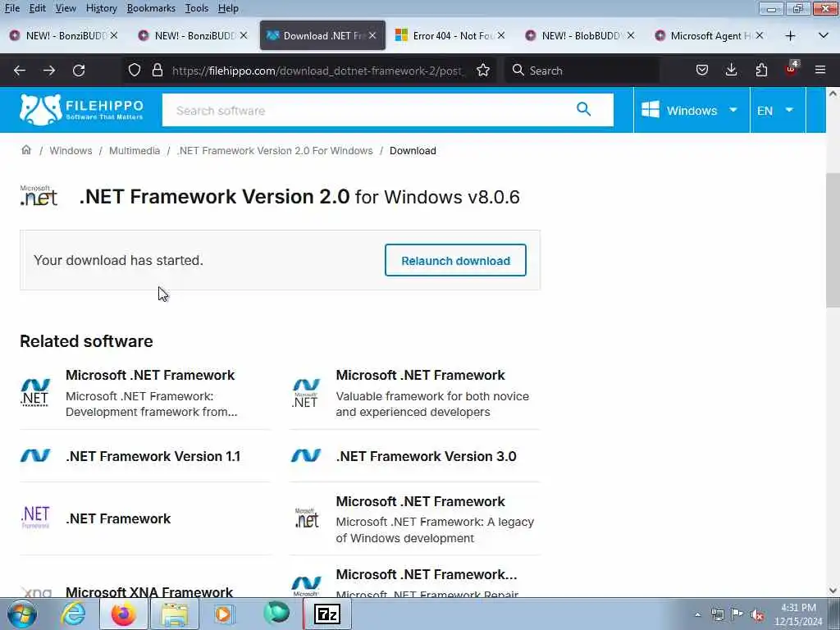840x630 pixels.
Task: Open .NET Framework Version 3.0 link
Action: click(x=427, y=456)
